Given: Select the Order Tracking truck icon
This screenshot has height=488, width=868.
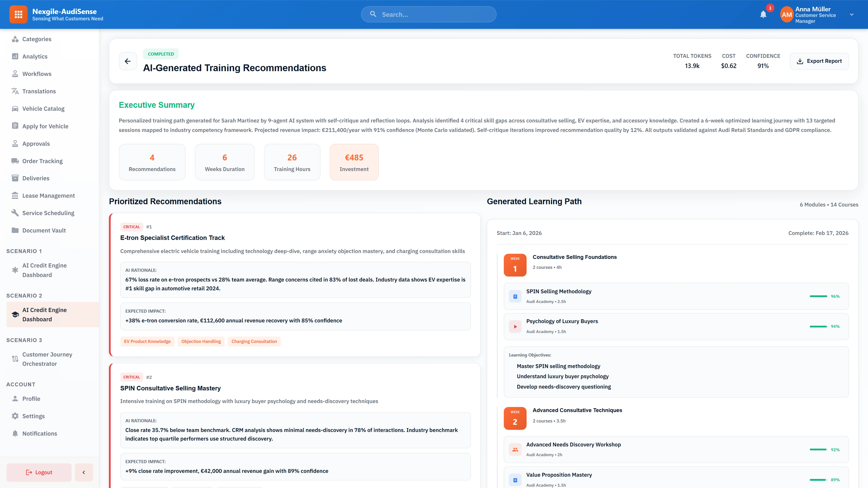Looking at the screenshot, I should (15, 161).
